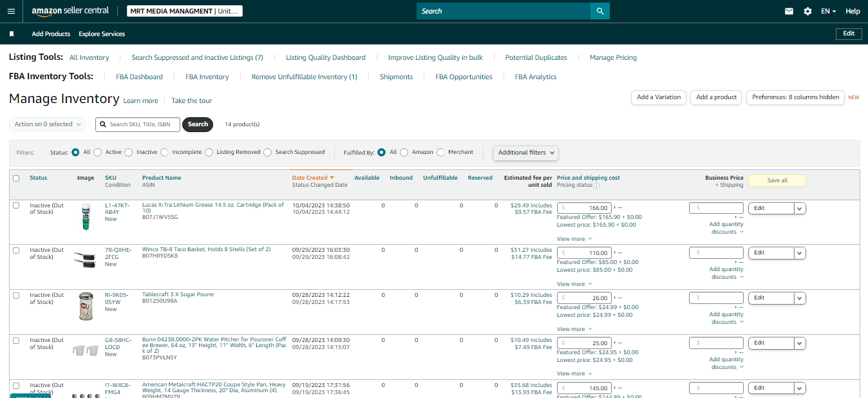
Task: Select the Listing Removed status filter
Action: 209,153
